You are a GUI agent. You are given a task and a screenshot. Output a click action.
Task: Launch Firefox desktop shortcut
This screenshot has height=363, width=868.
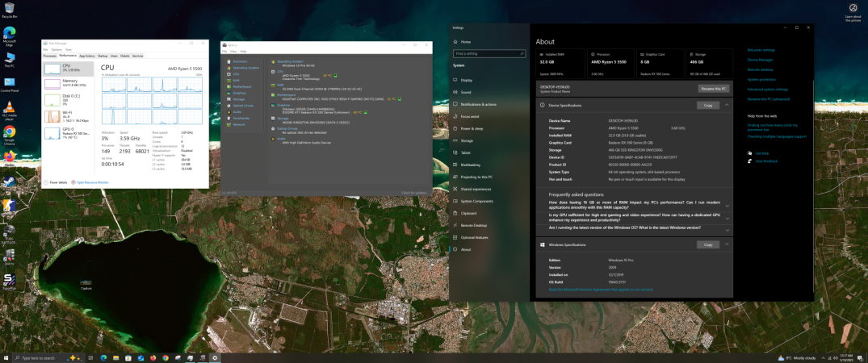pyautogui.click(x=9, y=158)
